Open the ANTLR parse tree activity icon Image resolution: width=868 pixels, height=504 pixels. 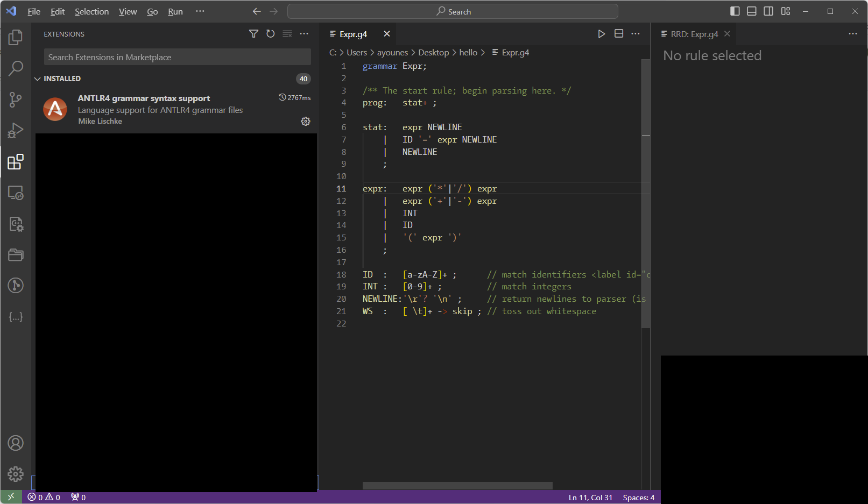pos(16,224)
